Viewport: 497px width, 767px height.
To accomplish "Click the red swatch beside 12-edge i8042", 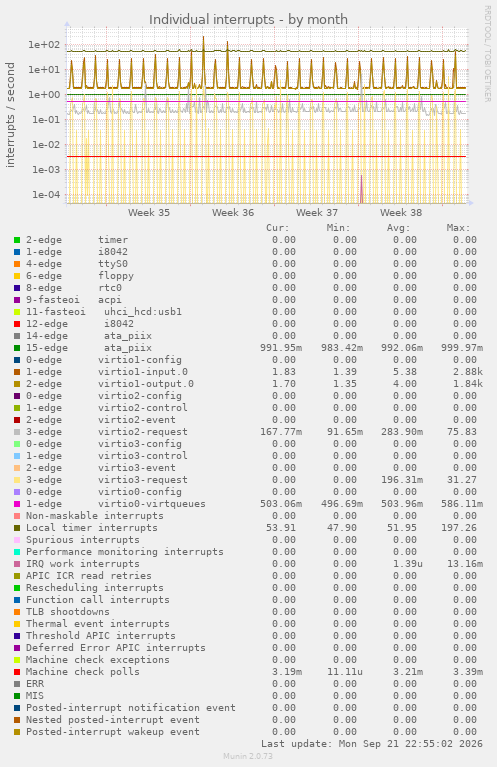I will [x=17, y=324].
